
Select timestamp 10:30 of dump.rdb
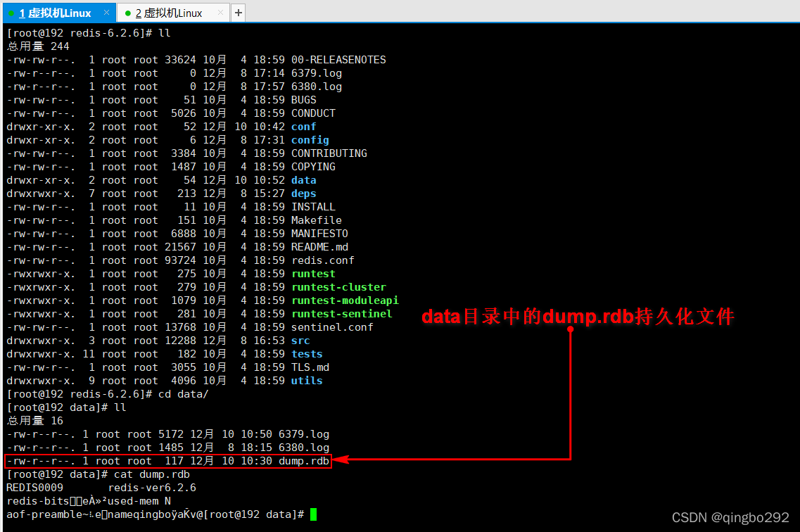tap(256, 461)
